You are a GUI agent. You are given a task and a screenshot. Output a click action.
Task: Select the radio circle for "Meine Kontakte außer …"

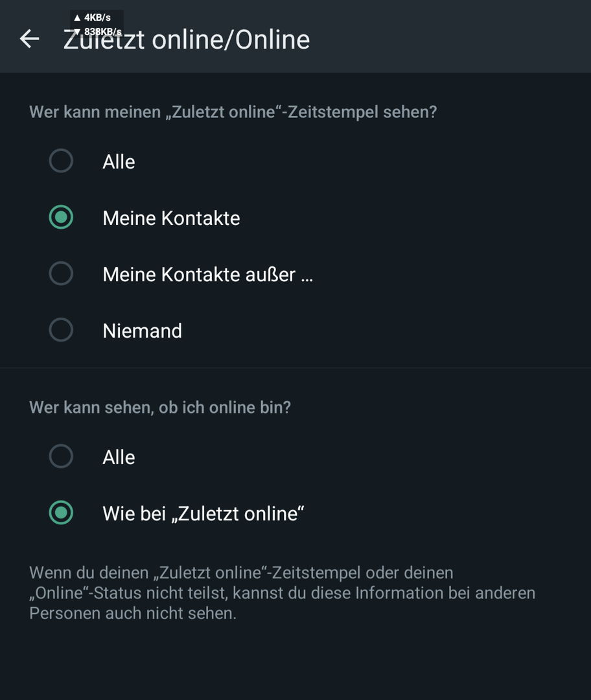tap(61, 274)
